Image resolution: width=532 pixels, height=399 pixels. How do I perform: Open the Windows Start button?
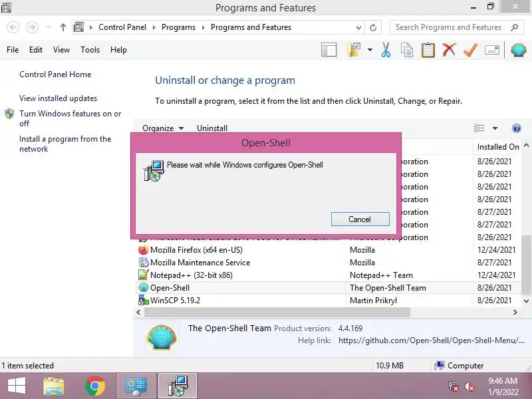tap(16, 386)
